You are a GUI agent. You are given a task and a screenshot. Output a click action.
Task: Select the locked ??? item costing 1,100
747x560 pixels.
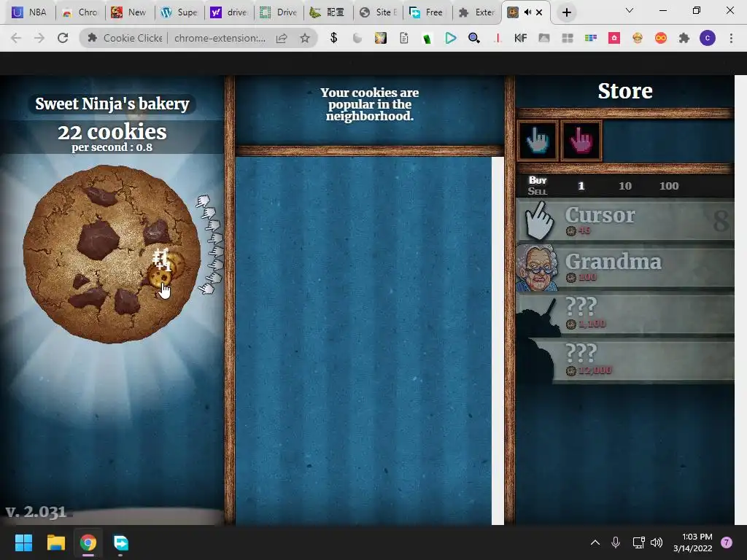(625, 314)
